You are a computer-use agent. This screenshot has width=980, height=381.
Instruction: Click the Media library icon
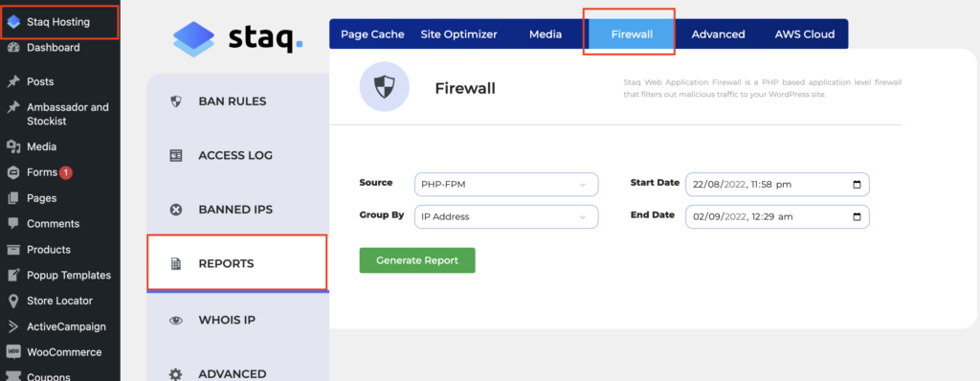pyautogui.click(x=13, y=146)
